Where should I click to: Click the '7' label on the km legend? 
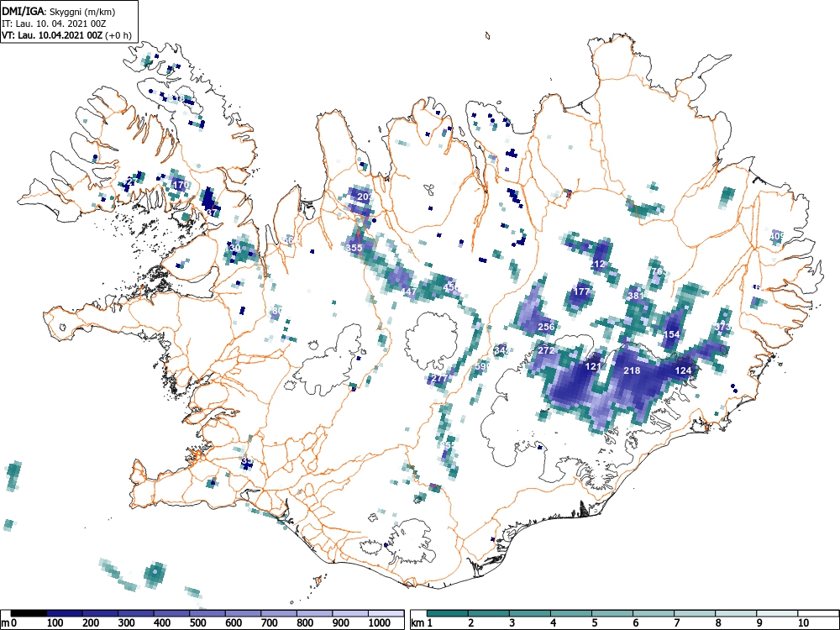(677, 623)
